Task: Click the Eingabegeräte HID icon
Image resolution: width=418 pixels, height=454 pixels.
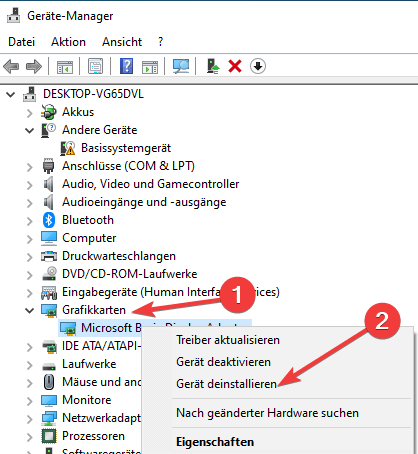Action: [49, 292]
